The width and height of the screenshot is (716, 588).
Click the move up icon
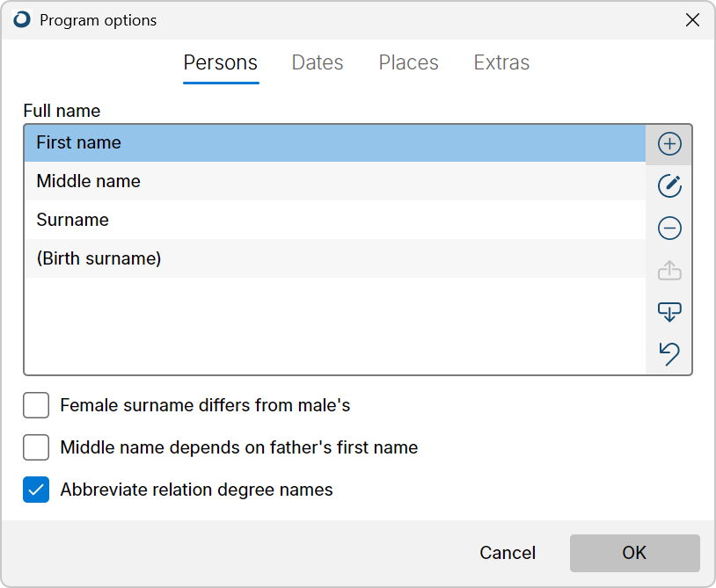(669, 270)
